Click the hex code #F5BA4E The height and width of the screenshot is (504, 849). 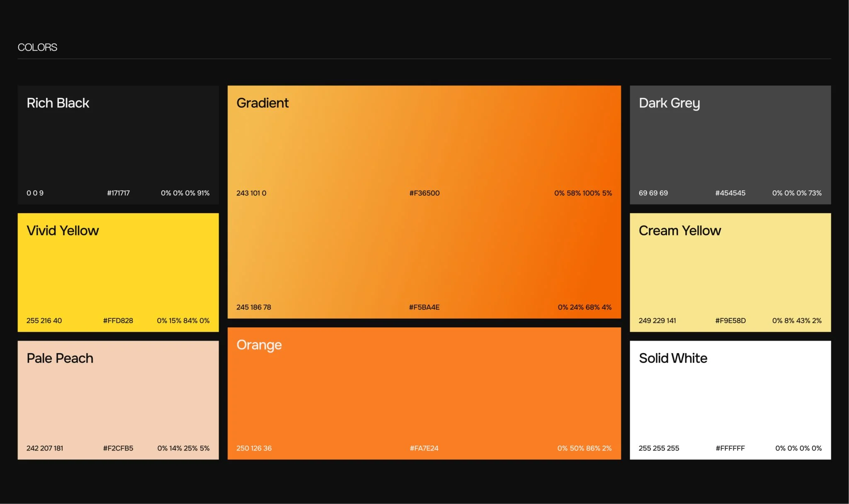424,307
